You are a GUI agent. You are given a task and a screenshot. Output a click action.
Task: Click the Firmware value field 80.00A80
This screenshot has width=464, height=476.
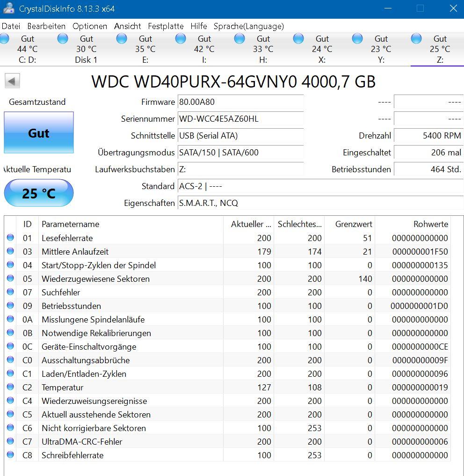pos(240,102)
